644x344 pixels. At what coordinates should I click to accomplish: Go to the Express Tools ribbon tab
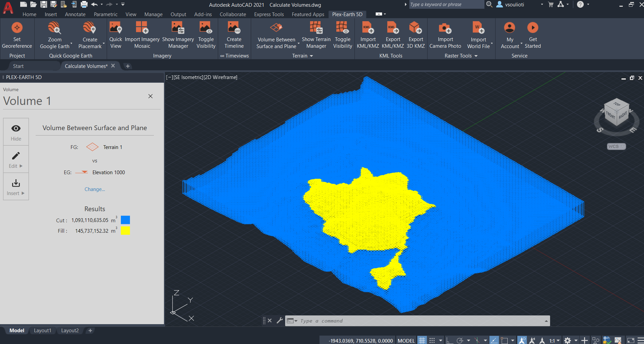269,14
